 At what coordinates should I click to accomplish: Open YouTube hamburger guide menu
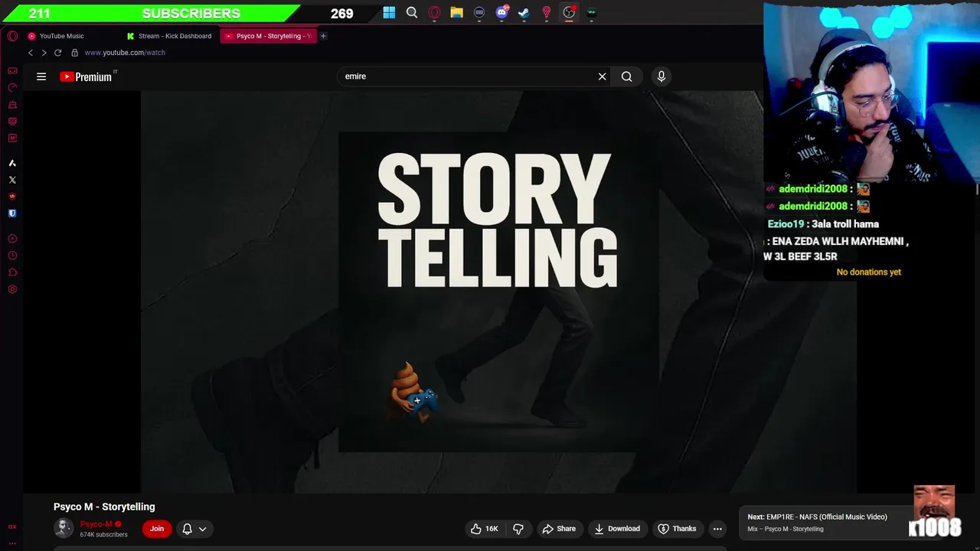pyautogui.click(x=41, y=77)
